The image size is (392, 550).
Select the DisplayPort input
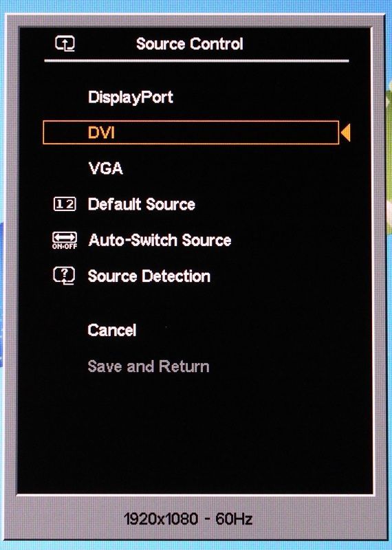pyautogui.click(x=131, y=97)
